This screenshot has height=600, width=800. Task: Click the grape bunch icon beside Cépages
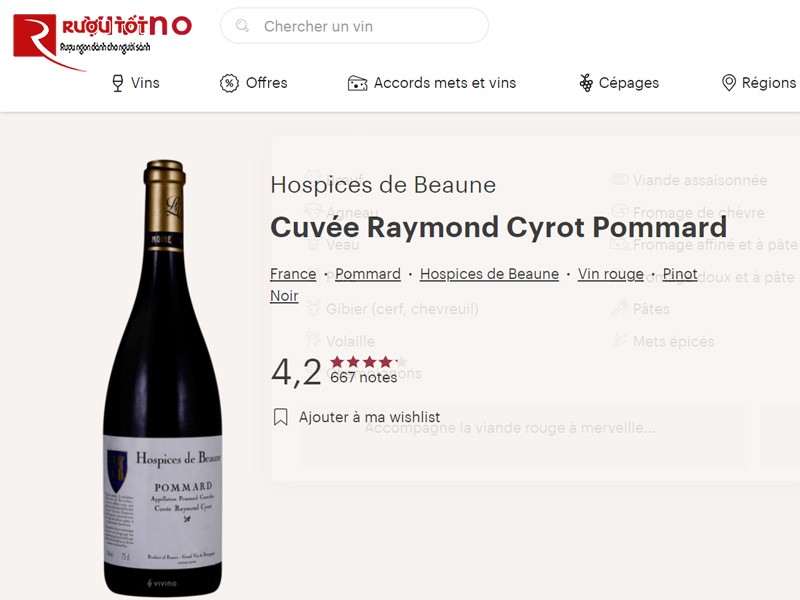tap(585, 84)
